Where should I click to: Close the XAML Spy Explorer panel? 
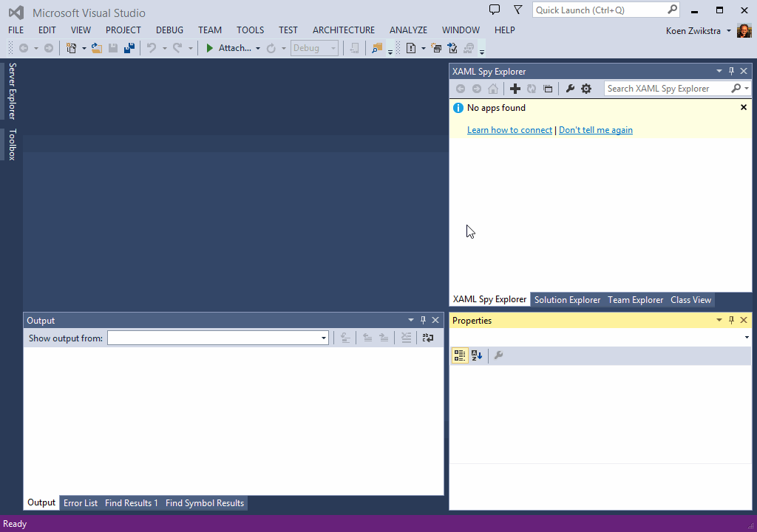(x=744, y=71)
